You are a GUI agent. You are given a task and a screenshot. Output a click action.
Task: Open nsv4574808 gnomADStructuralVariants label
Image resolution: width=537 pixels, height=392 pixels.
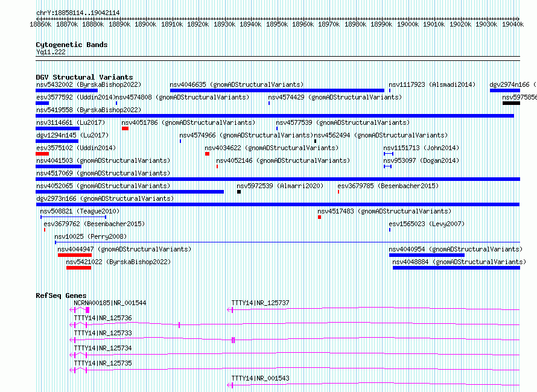point(183,97)
